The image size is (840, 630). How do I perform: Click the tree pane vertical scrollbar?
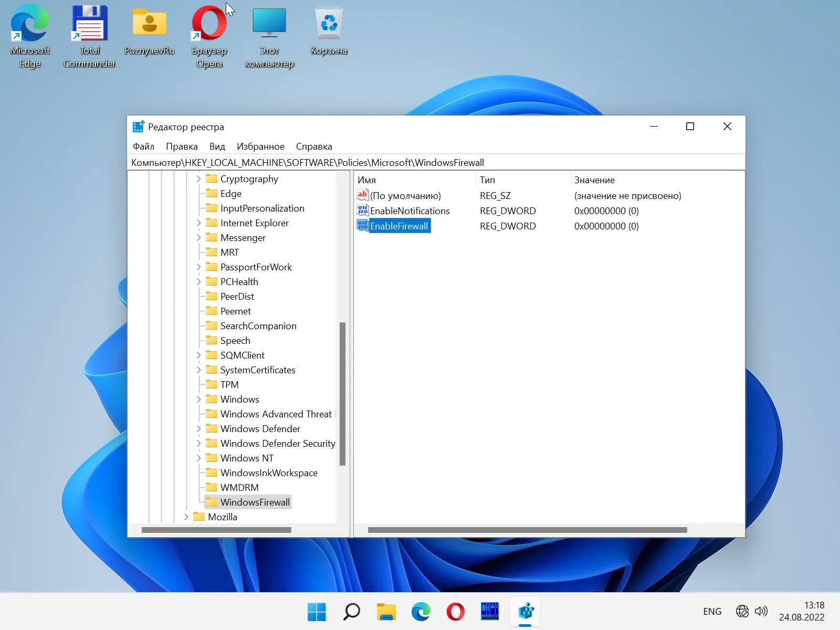point(342,394)
